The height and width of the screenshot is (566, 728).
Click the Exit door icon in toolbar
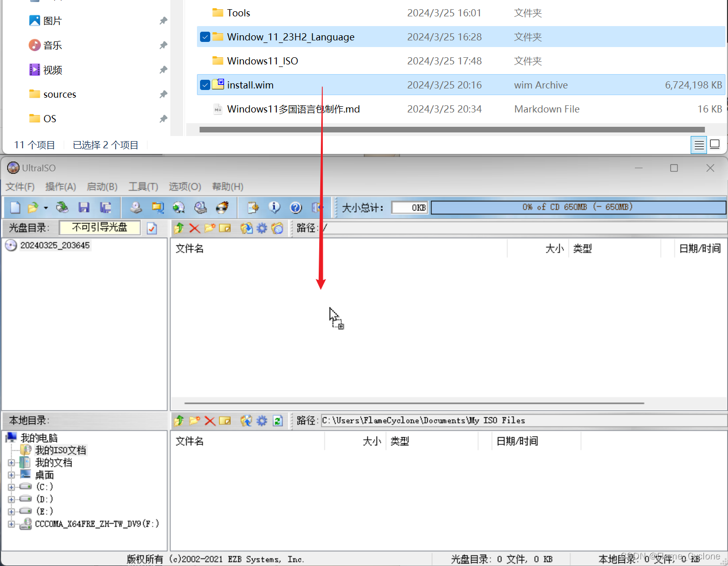pos(317,208)
